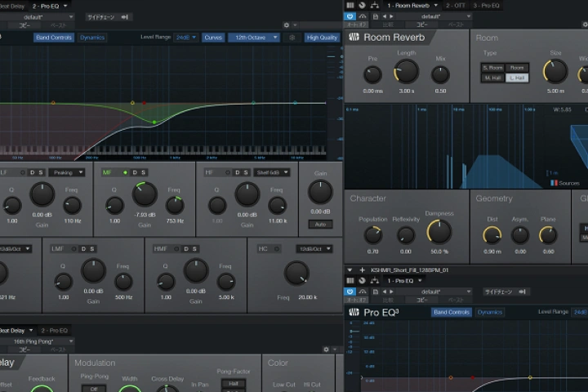
Task: Click the preset save icon in Room Reverb header
Action: [x=376, y=16]
